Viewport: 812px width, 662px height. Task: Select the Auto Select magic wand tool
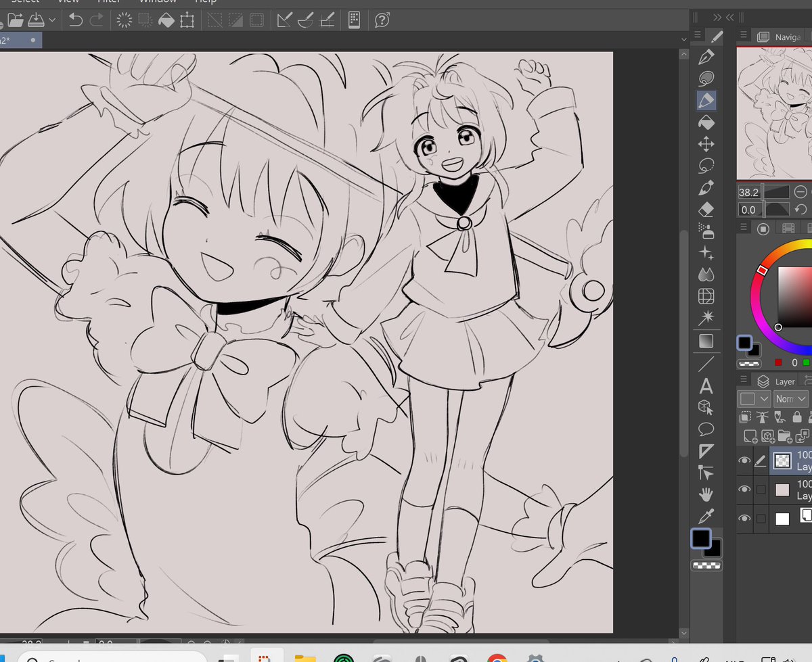(706, 318)
